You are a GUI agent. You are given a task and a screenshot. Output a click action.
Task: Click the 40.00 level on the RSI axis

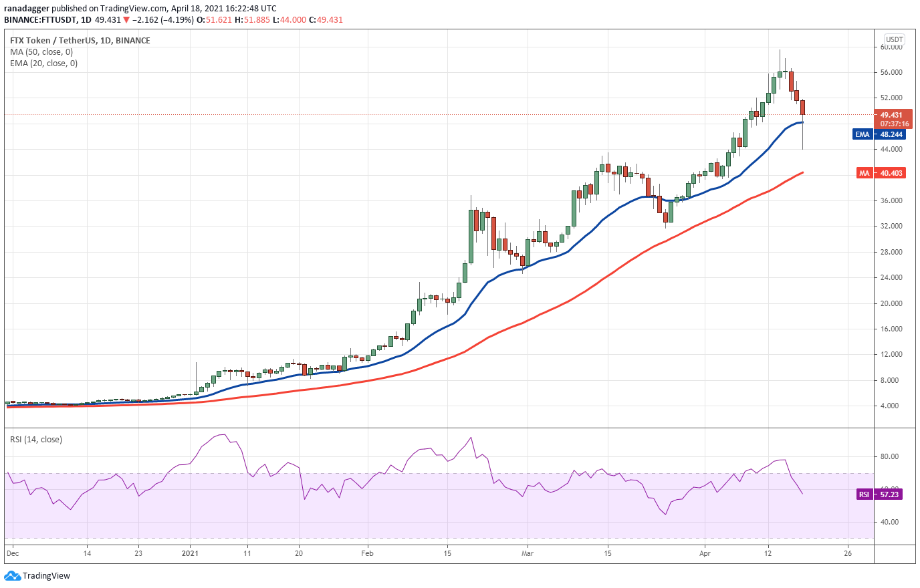click(889, 522)
